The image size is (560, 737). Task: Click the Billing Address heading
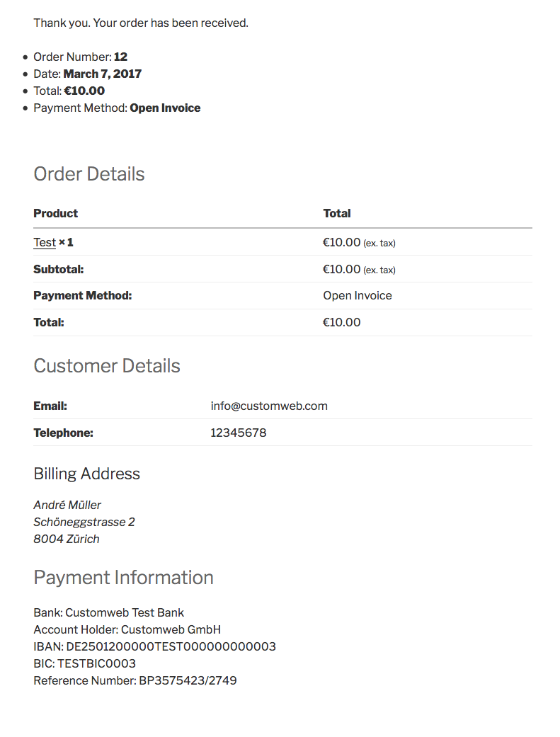pos(87,474)
